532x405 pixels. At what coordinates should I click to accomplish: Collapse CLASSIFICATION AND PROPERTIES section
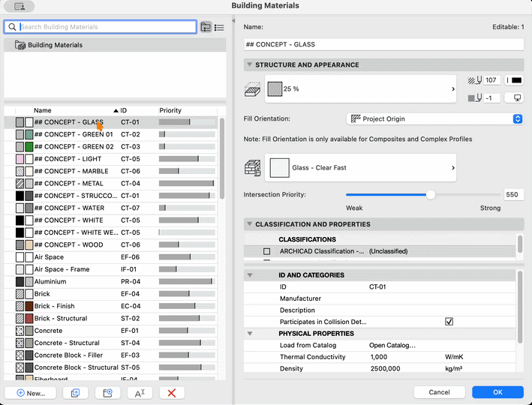(x=249, y=223)
